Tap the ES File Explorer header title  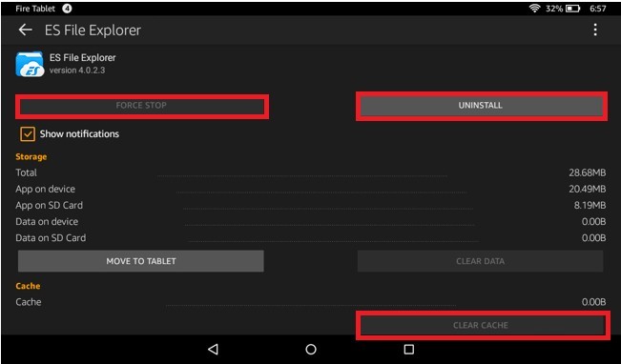pyautogui.click(x=93, y=30)
